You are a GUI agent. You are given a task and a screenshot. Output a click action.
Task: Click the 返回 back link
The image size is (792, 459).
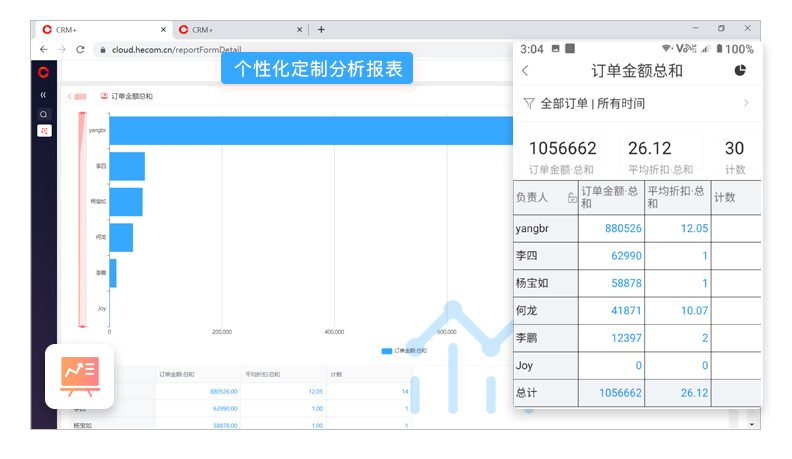[76, 97]
